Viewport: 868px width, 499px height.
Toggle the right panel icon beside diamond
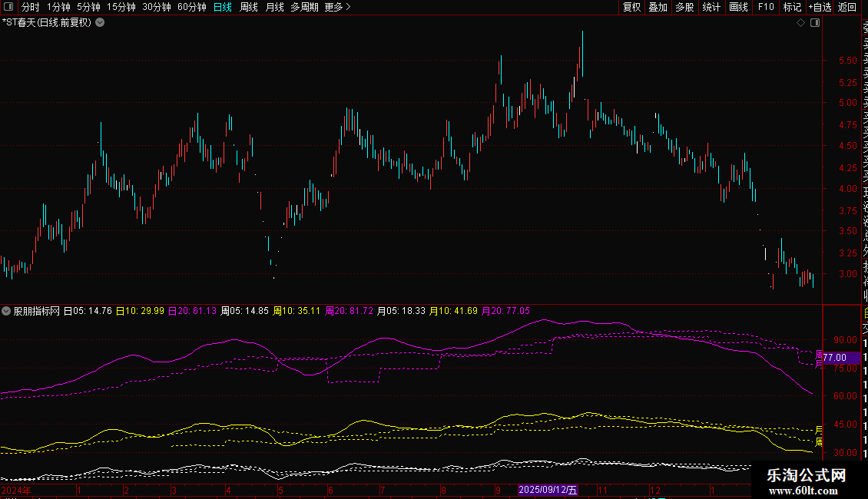(815, 23)
